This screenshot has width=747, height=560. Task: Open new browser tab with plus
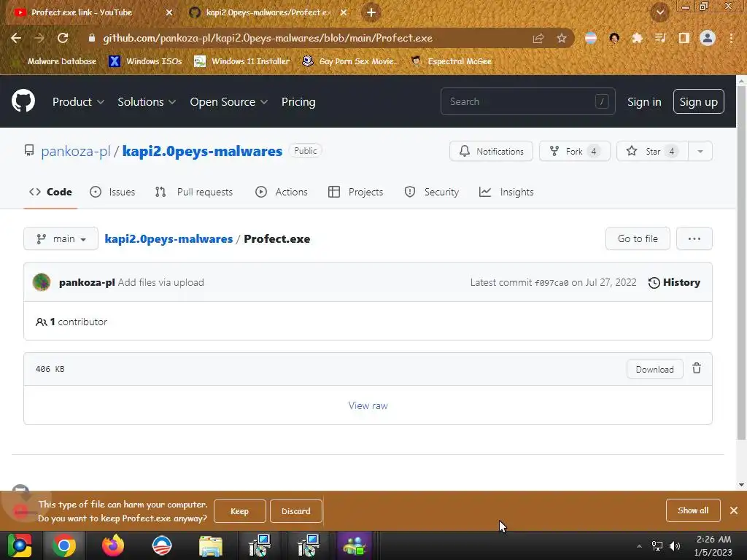(371, 12)
